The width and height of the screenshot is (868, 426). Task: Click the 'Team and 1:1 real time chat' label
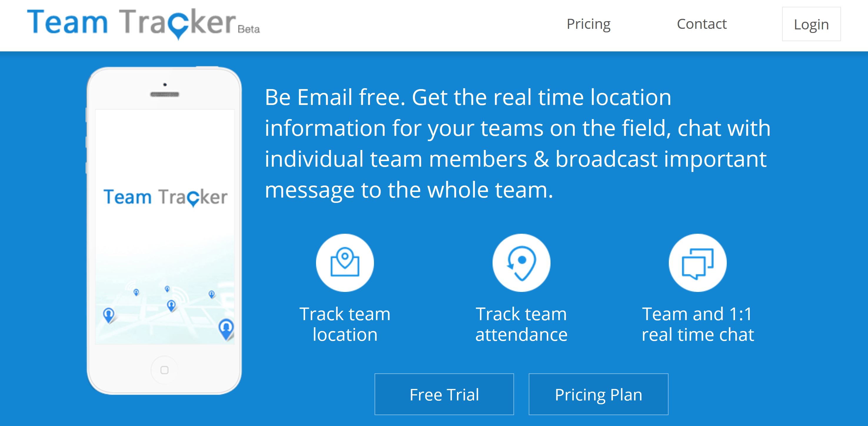tap(698, 324)
